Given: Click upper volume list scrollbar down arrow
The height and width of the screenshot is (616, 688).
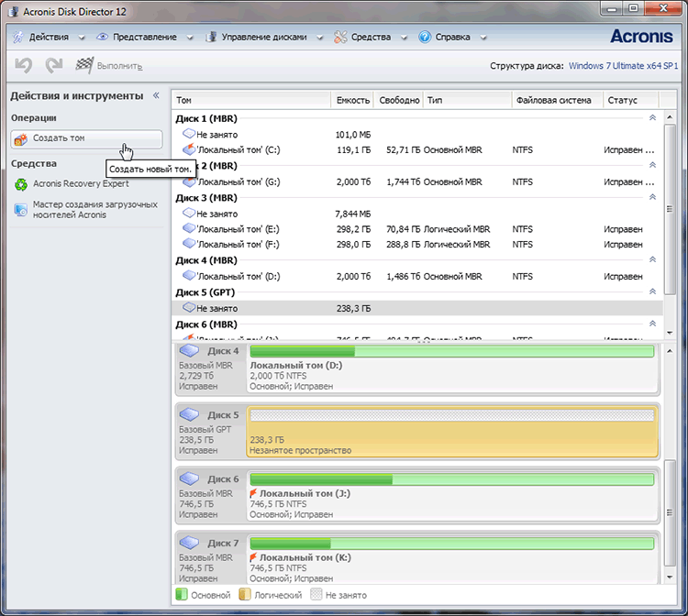Looking at the screenshot, I should (x=670, y=333).
